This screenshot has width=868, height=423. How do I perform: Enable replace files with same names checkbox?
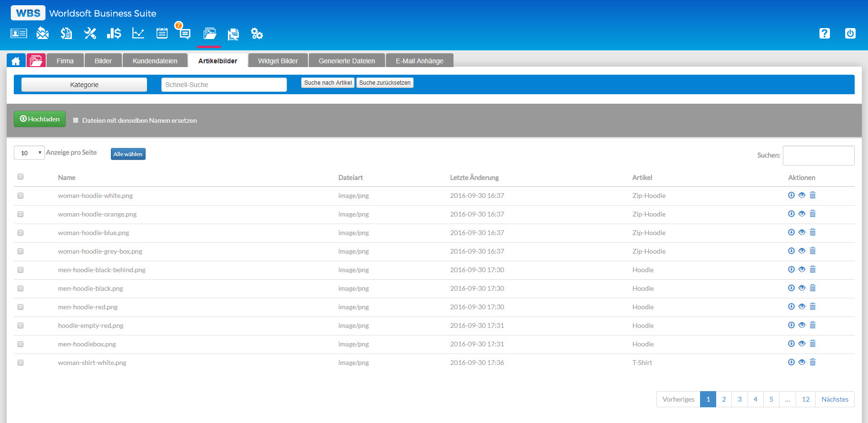76,120
